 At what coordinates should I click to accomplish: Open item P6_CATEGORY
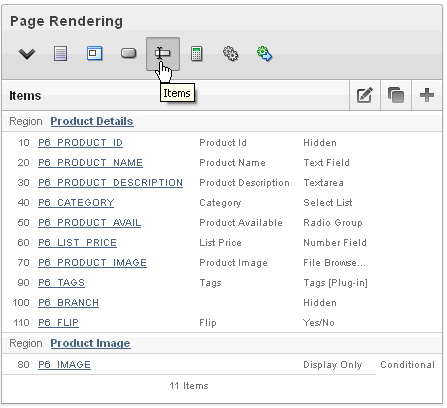(76, 203)
